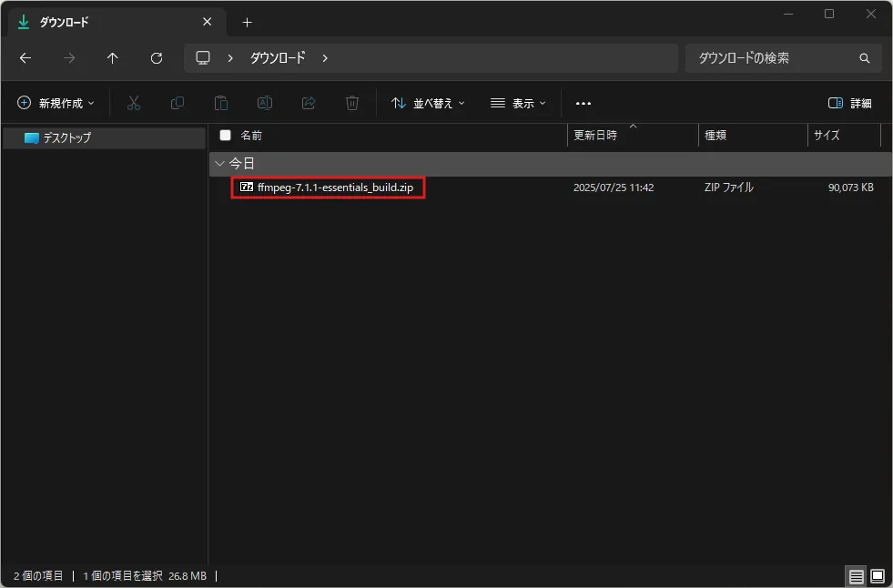Sort by サイズ column header
This screenshot has height=588, width=893.
(844, 136)
